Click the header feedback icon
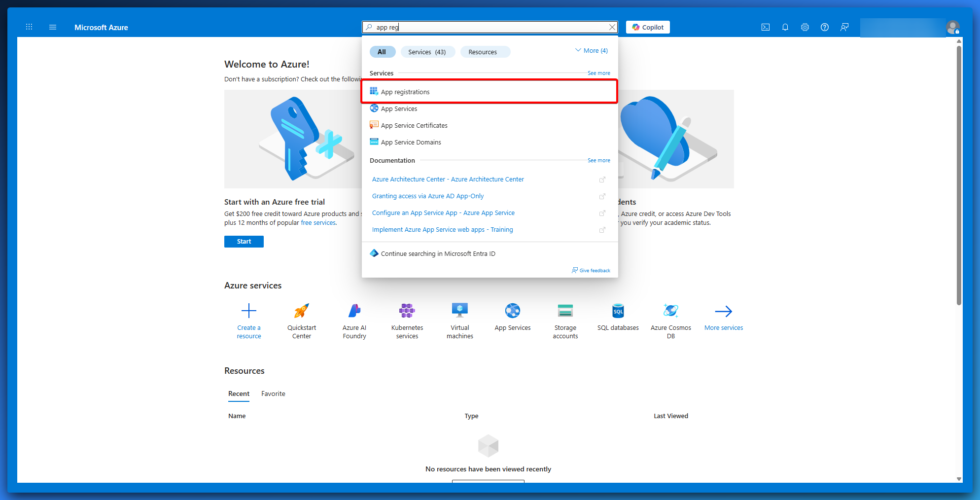Viewport: 980px width, 500px height. click(844, 27)
